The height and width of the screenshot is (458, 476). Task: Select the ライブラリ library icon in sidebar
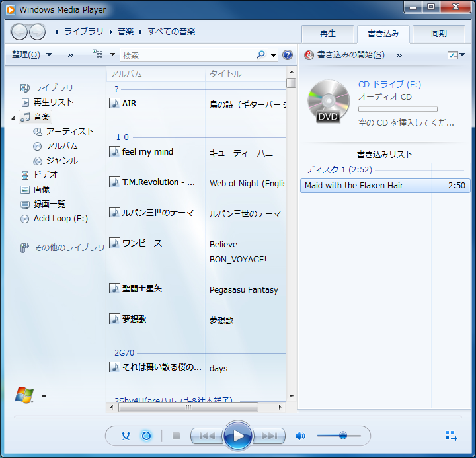[x=25, y=88]
